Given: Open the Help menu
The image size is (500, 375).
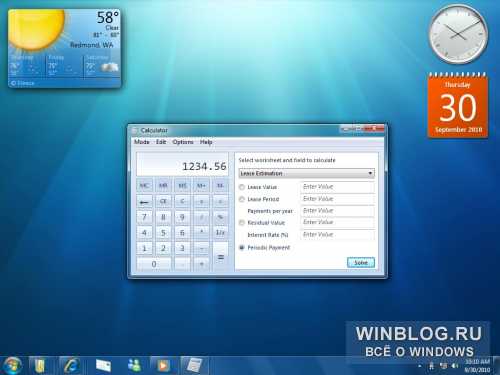Looking at the screenshot, I should pyautogui.click(x=206, y=142).
